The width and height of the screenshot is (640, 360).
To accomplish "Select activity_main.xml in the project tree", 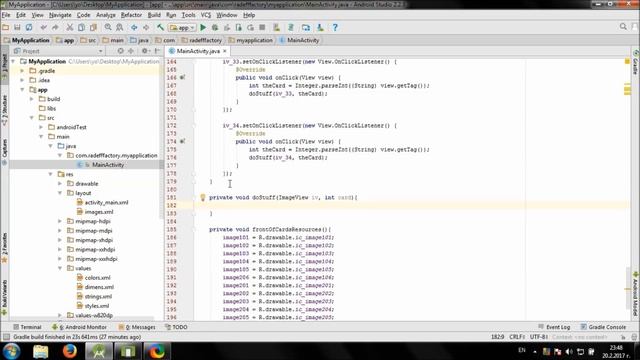I will (x=102, y=202).
